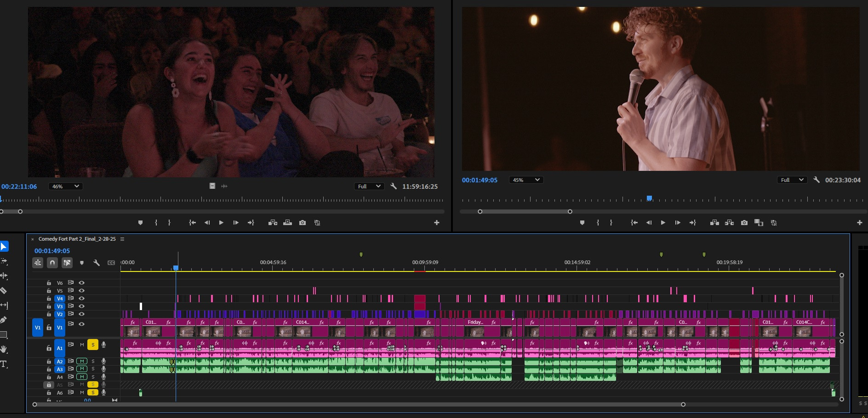Select the Selection tool arrow
This screenshot has width=868, height=418.
tap(4, 247)
